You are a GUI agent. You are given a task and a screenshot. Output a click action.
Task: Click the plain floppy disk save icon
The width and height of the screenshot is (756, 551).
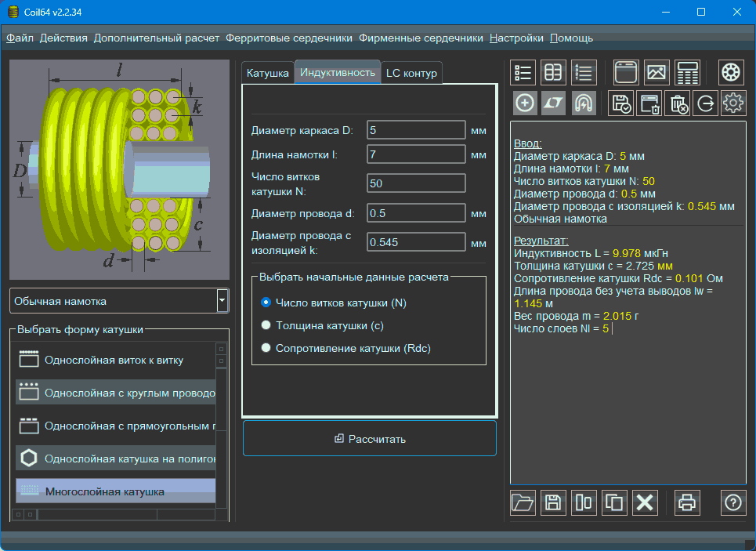click(553, 502)
